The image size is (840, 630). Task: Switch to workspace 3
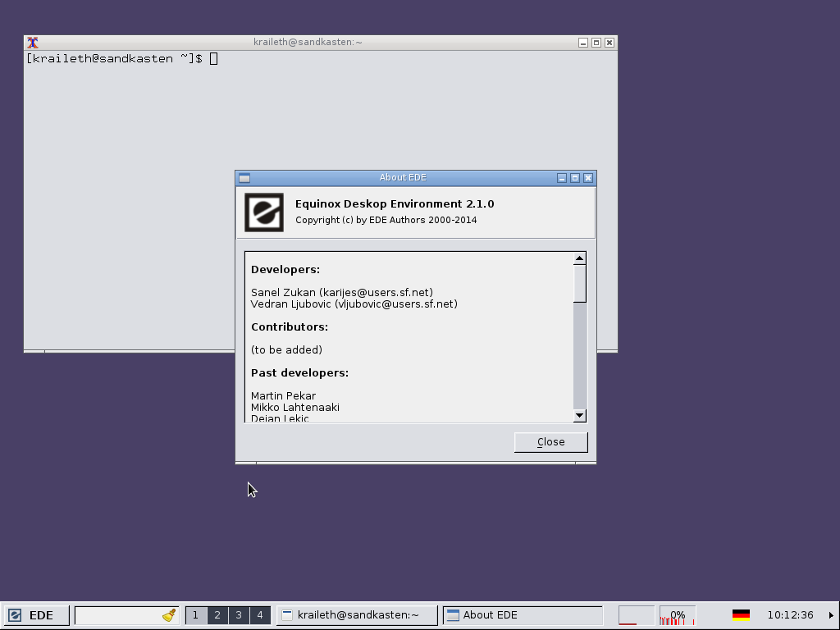239,614
